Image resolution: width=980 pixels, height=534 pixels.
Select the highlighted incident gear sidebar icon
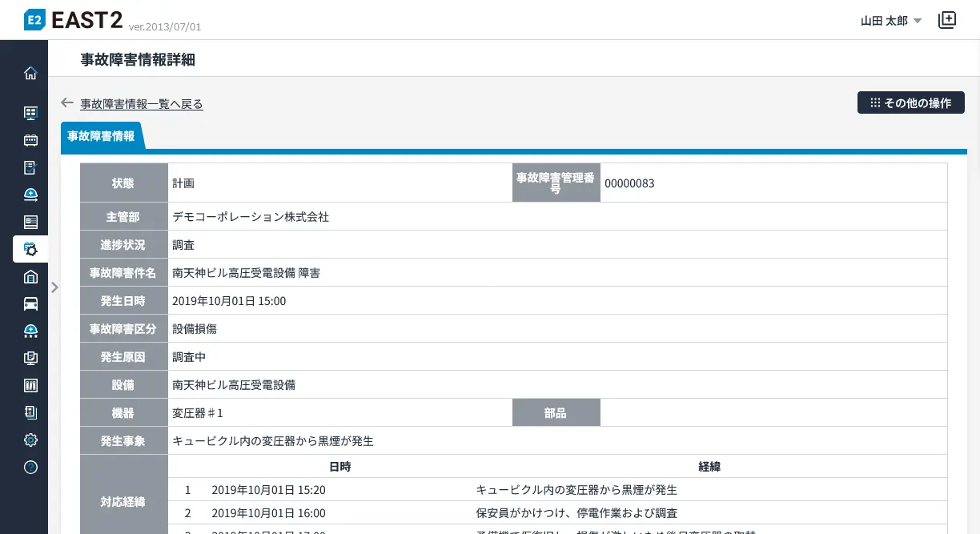tap(30, 249)
